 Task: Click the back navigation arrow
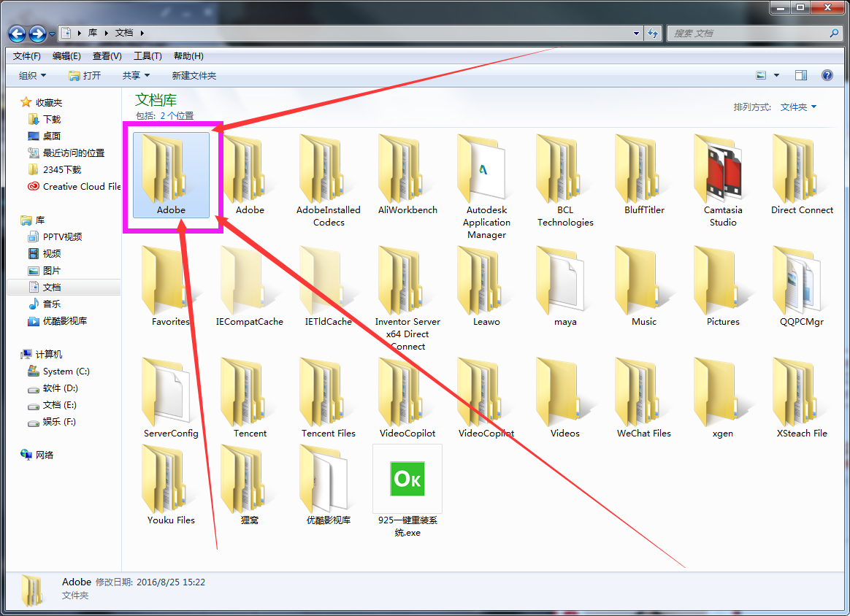pyautogui.click(x=18, y=34)
